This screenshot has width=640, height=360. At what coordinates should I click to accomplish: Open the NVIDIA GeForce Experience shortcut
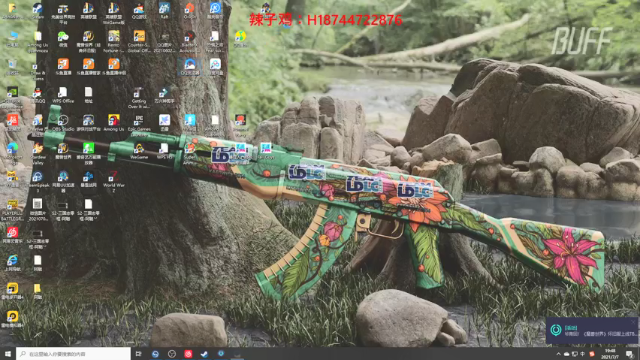(x=12, y=96)
